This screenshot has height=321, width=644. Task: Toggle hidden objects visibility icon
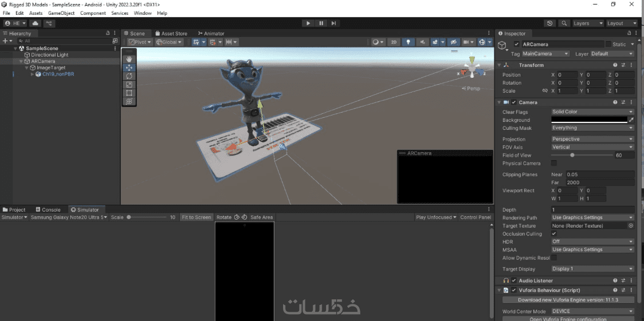tap(453, 42)
